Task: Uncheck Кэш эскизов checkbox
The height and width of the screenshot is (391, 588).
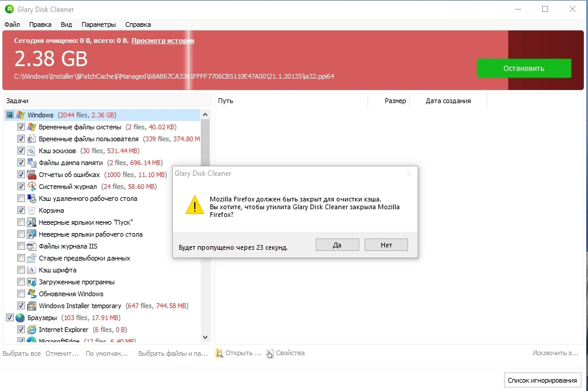Action: (21, 151)
